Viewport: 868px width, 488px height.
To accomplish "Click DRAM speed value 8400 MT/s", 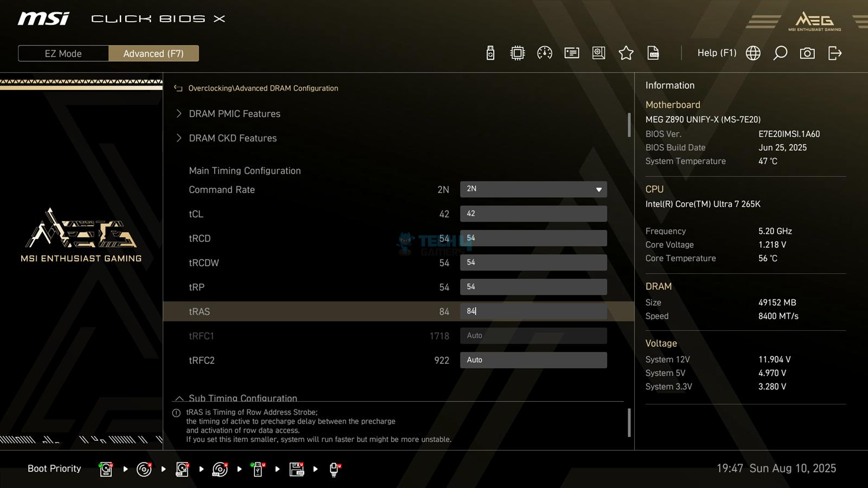I will coord(778,316).
